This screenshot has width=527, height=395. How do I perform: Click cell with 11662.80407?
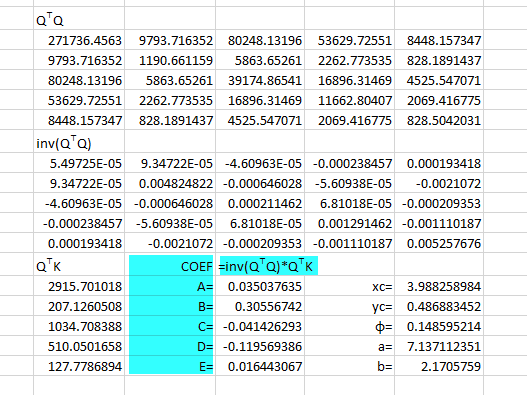tap(350, 101)
